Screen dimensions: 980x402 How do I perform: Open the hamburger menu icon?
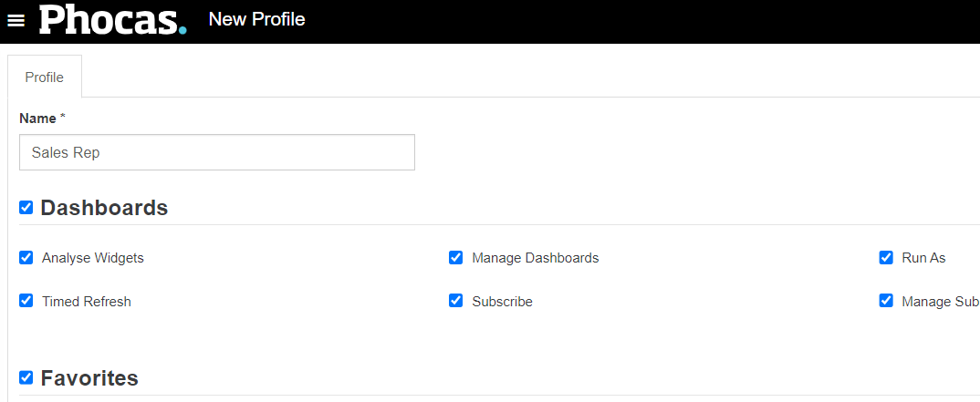tap(16, 21)
